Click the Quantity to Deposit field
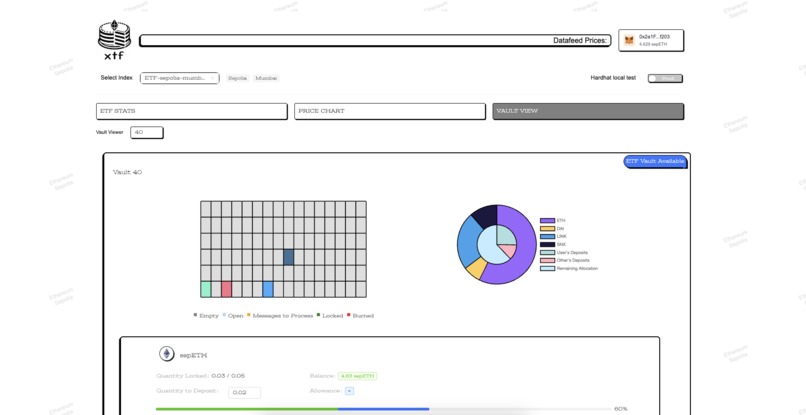This screenshot has width=806, height=415. (x=244, y=392)
